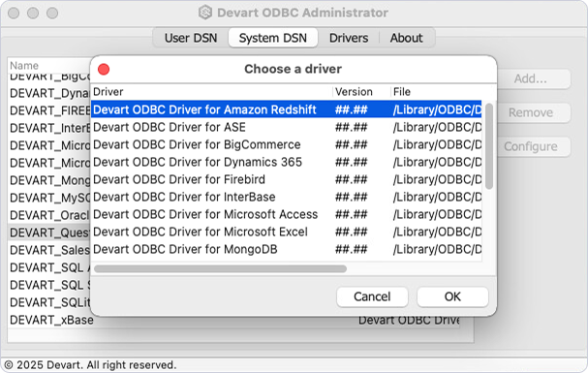
Task: Click the Version column header
Action: [x=361, y=92]
